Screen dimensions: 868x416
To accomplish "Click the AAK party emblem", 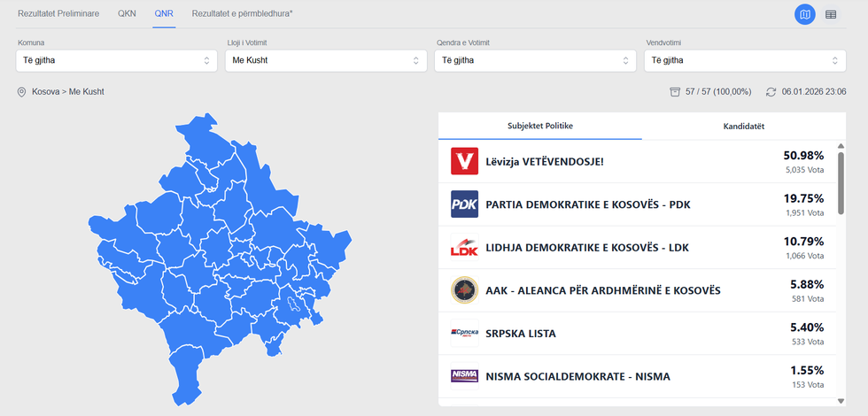I will pyautogui.click(x=464, y=290).
